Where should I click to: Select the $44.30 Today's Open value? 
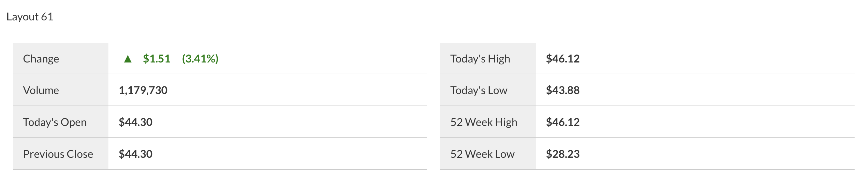[136, 122]
